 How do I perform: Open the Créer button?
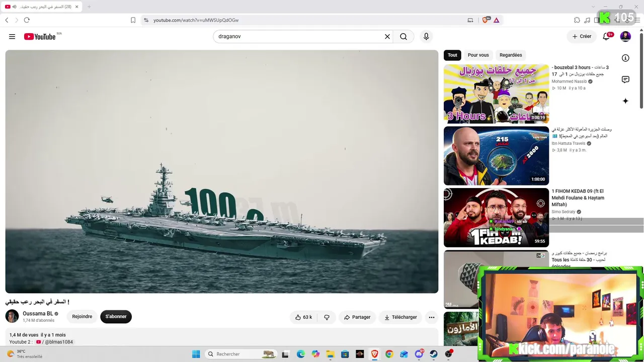tap(582, 37)
